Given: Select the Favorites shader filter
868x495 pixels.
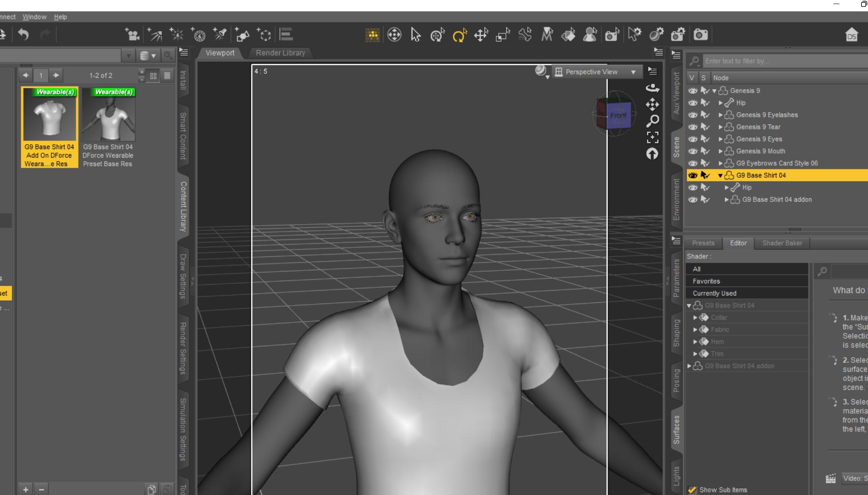Looking at the screenshot, I should (x=706, y=281).
